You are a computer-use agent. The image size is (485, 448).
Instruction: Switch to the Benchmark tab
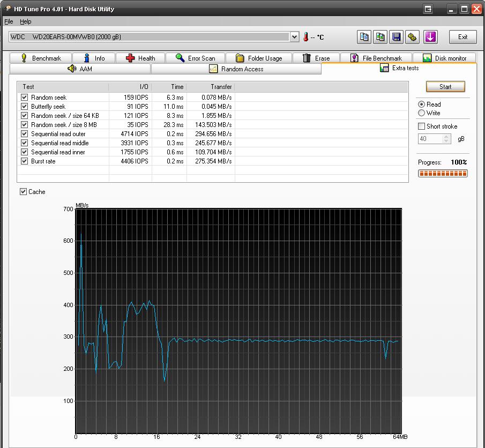[x=41, y=58]
